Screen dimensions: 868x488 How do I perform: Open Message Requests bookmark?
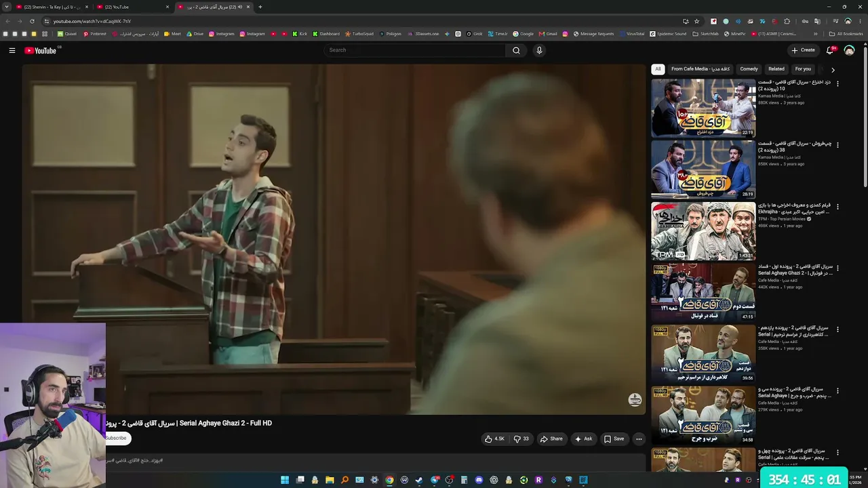pyautogui.click(x=593, y=34)
